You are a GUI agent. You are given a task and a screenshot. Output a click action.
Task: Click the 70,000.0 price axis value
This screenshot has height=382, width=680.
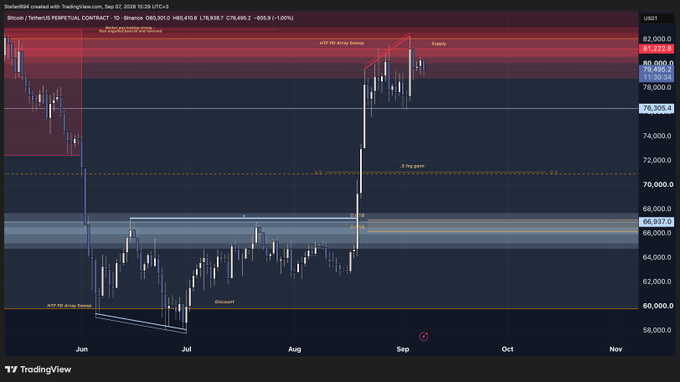pos(658,185)
